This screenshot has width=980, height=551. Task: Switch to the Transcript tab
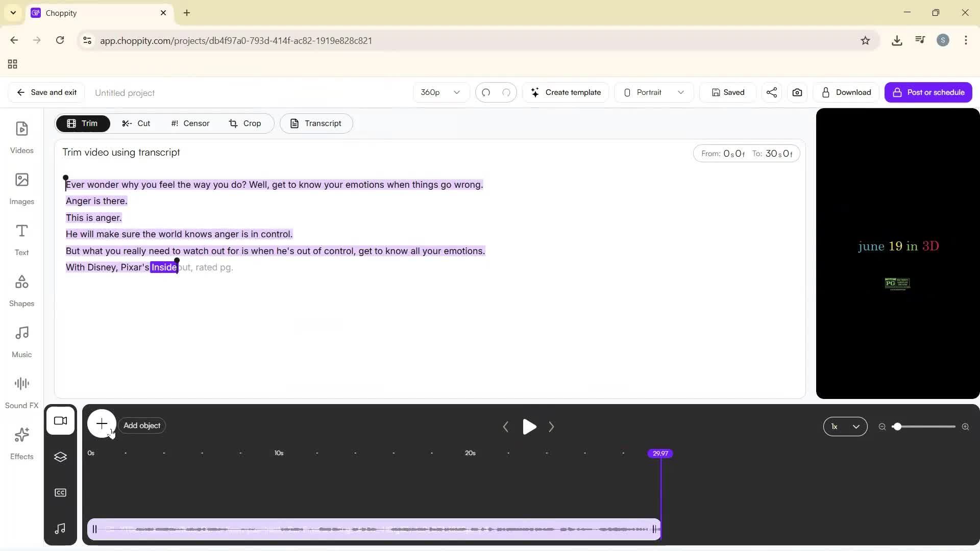pos(316,123)
